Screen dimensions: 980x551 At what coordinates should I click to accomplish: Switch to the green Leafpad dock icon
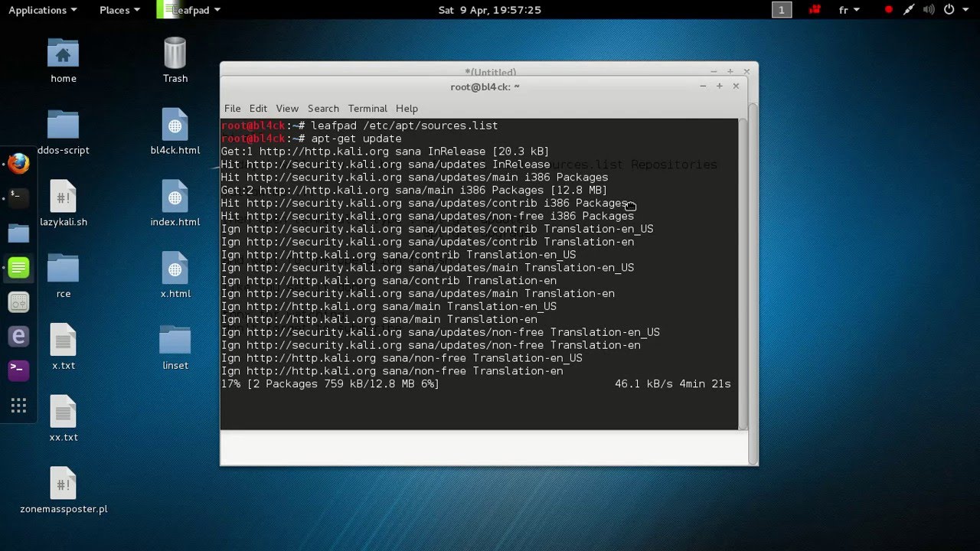18,267
